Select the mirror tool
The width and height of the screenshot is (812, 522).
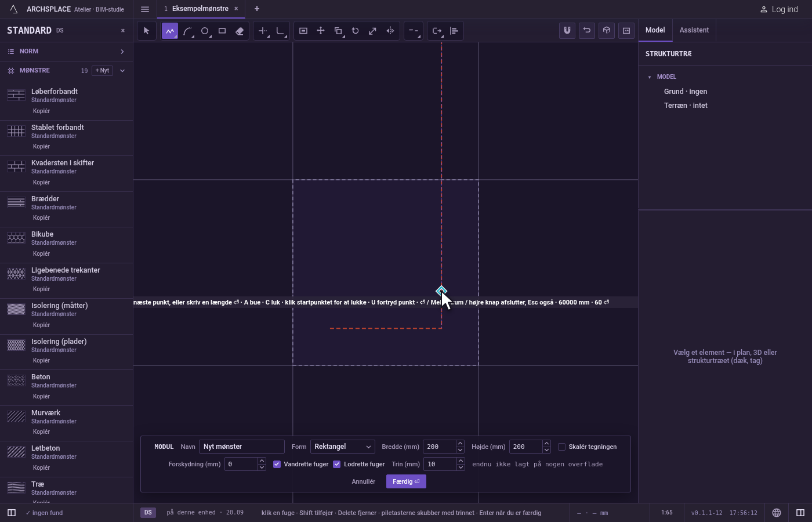tap(390, 31)
